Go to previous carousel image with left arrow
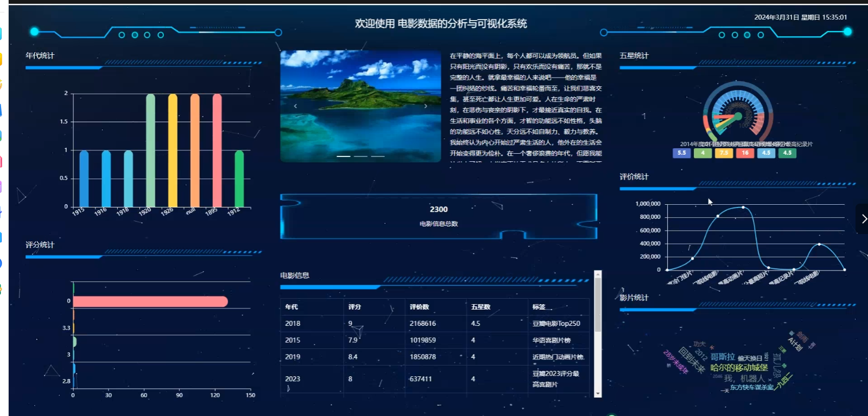 (x=295, y=106)
